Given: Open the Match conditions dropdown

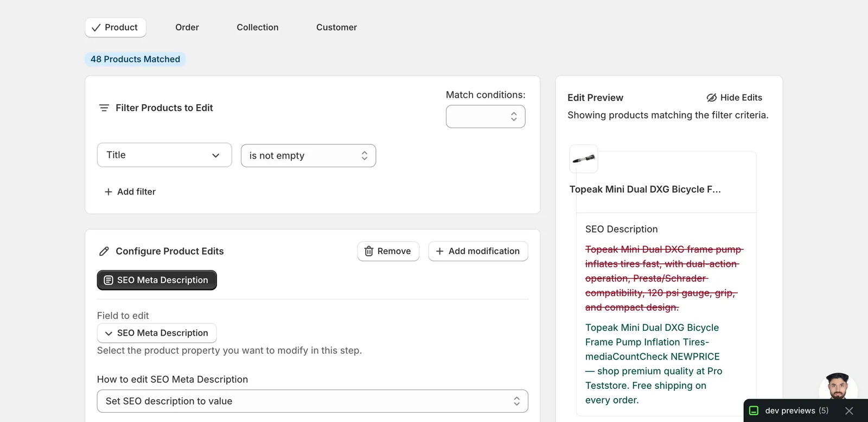Looking at the screenshot, I should click(486, 117).
